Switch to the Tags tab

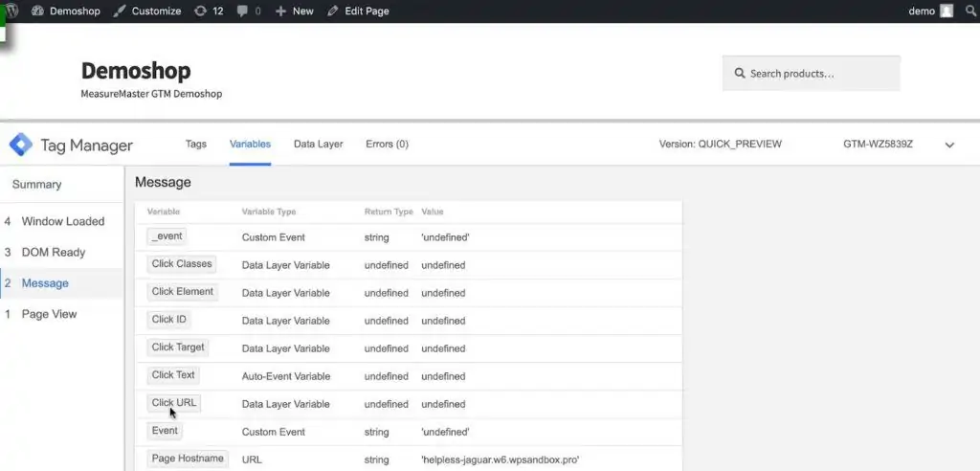(195, 144)
